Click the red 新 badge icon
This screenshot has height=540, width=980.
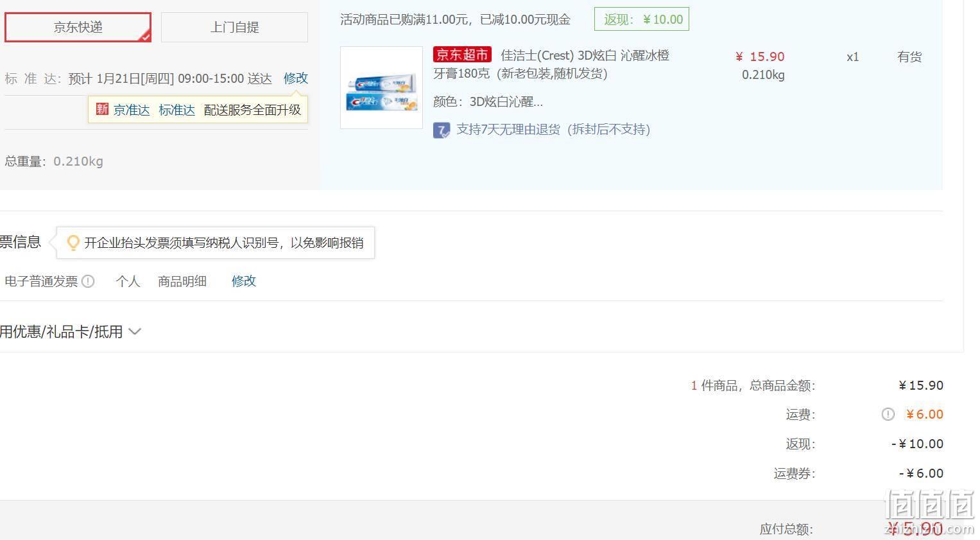(x=102, y=109)
